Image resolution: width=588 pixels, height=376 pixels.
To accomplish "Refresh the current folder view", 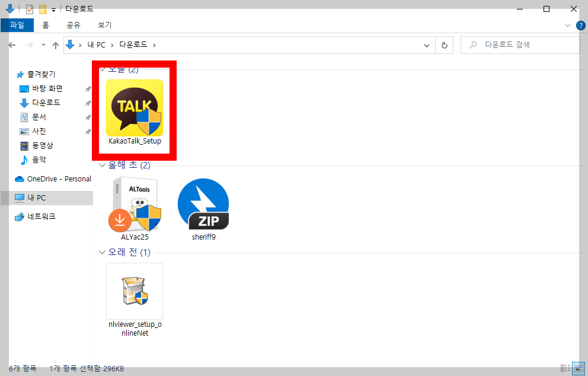I will tap(444, 44).
